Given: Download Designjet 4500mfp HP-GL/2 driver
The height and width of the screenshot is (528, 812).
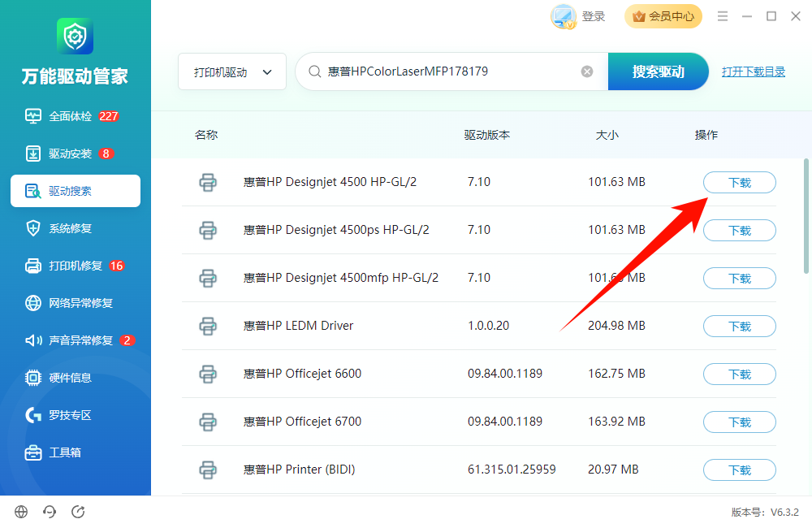Looking at the screenshot, I should (x=740, y=279).
